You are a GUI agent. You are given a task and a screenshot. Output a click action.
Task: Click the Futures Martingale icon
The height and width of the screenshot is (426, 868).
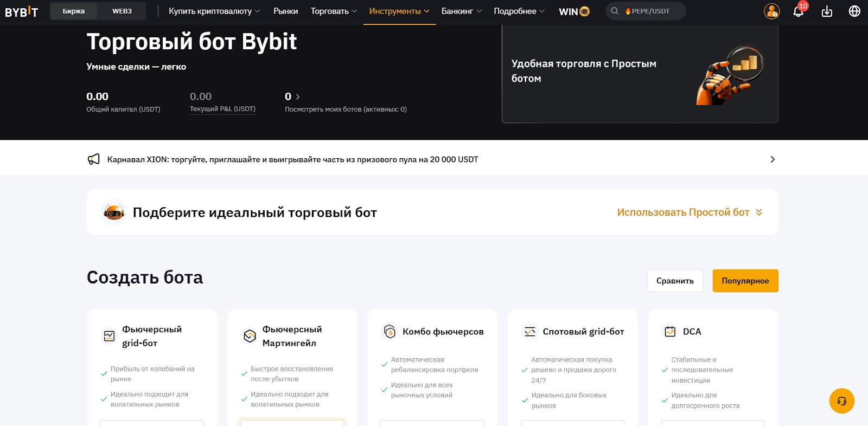tap(250, 336)
